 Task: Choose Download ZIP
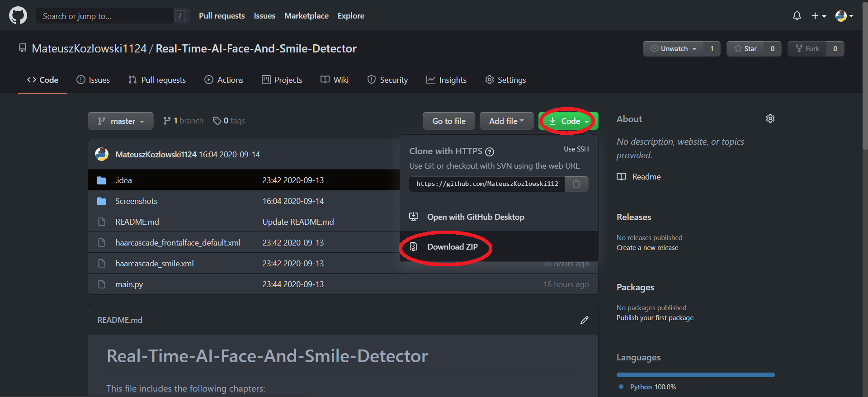pyautogui.click(x=499, y=246)
